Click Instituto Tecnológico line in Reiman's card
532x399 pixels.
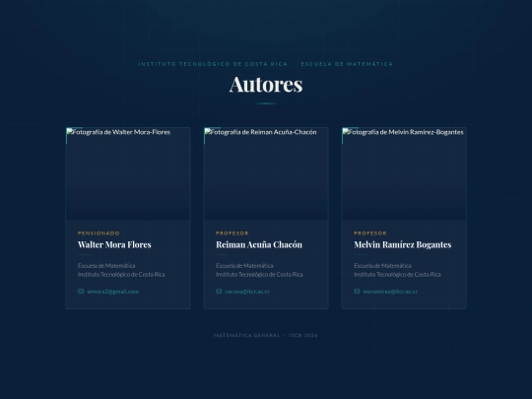point(259,275)
